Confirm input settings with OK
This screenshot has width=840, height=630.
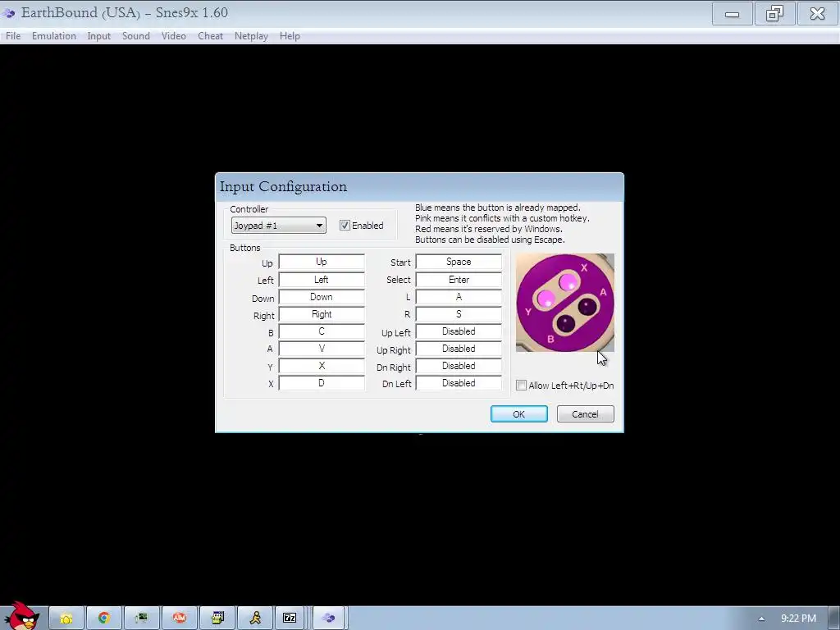(518, 414)
